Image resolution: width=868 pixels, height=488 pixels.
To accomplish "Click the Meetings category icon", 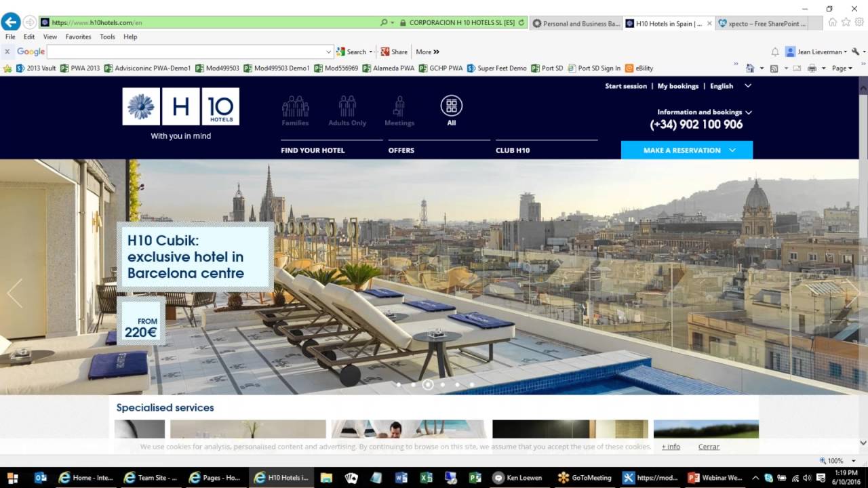I will (x=399, y=111).
